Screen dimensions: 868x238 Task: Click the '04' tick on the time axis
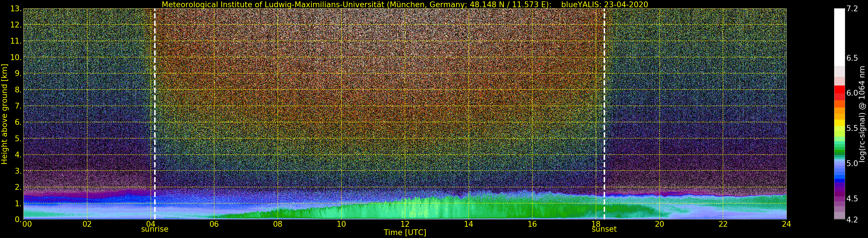[150, 224]
